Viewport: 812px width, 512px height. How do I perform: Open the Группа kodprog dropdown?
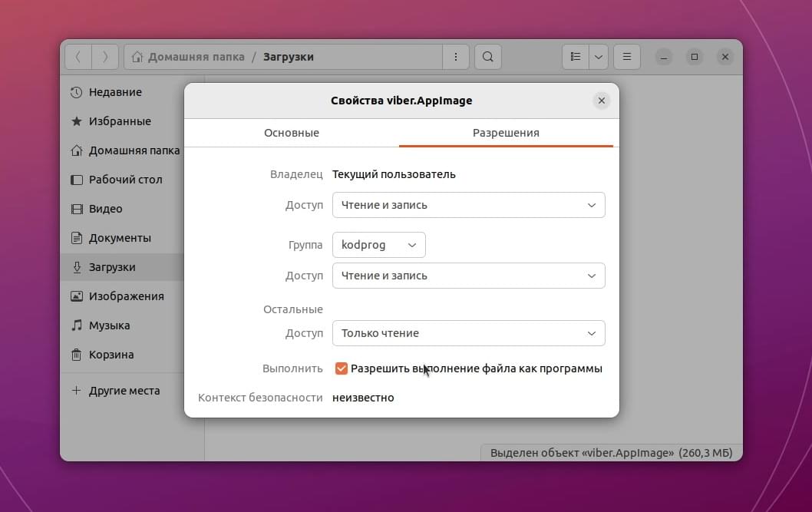point(379,245)
